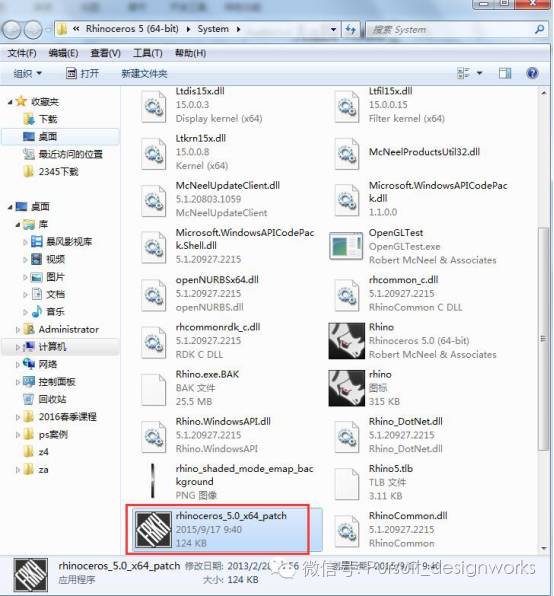
Task: Open the address bar history dropdown
Action: [333, 29]
